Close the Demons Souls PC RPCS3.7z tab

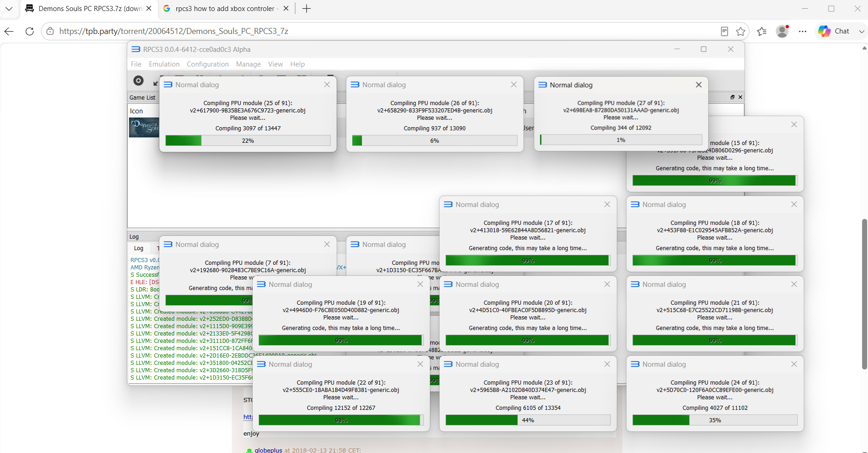149,9
